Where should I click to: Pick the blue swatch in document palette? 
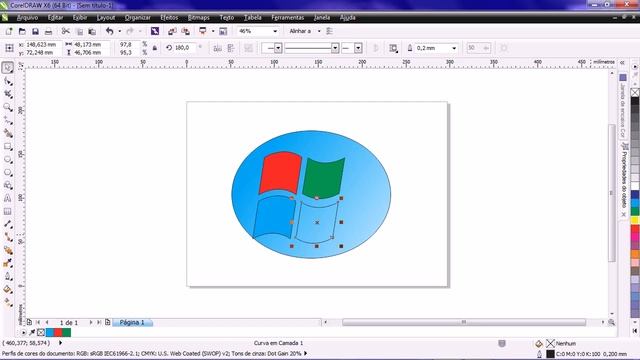[49, 333]
